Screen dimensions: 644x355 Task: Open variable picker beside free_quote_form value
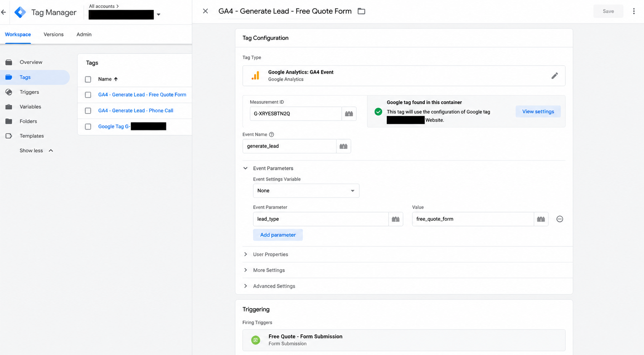tap(541, 219)
